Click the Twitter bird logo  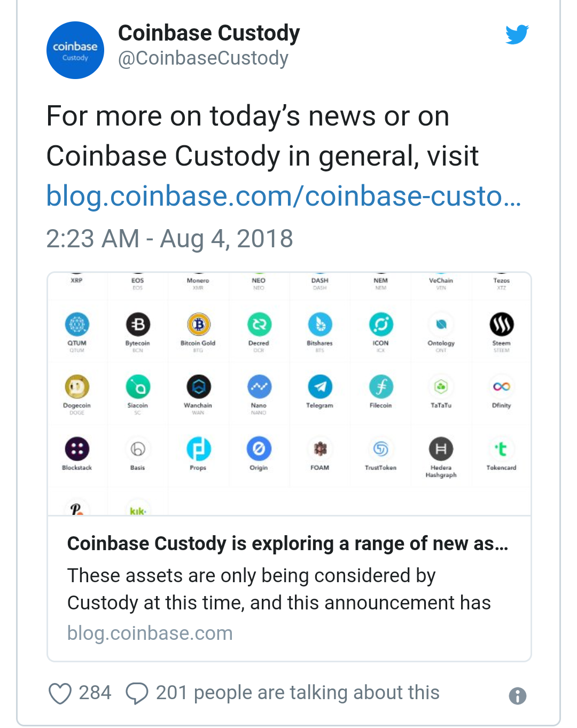tap(517, 35)
